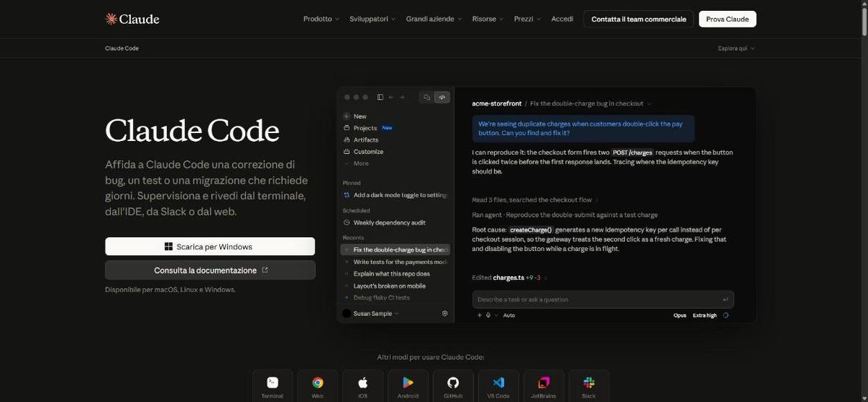Viewport: 868px width, 402px height.
Task: Click Contatta il team commerciale button
Action: (639, 19)
